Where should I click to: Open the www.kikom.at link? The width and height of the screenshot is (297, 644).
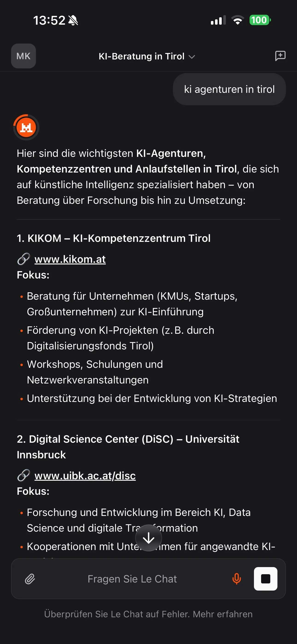tap(70, 259)
